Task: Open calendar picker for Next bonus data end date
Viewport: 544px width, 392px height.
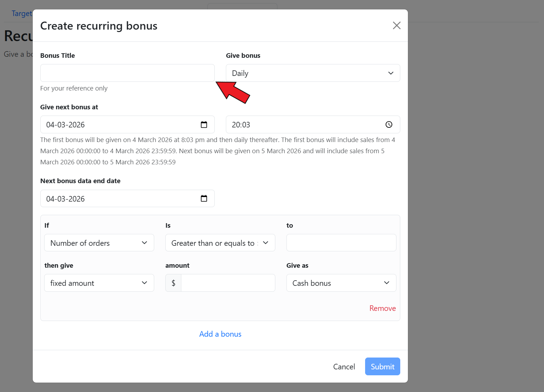Action: pos(204,198)
